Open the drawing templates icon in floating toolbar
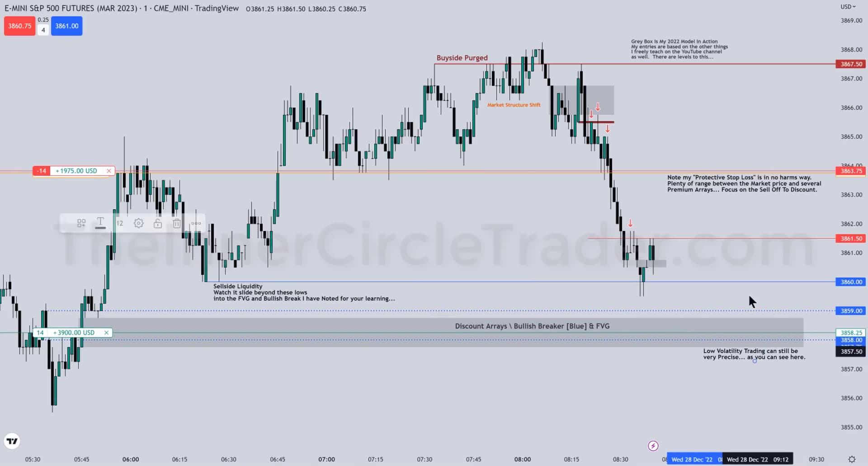 click(x=81, y=223)
